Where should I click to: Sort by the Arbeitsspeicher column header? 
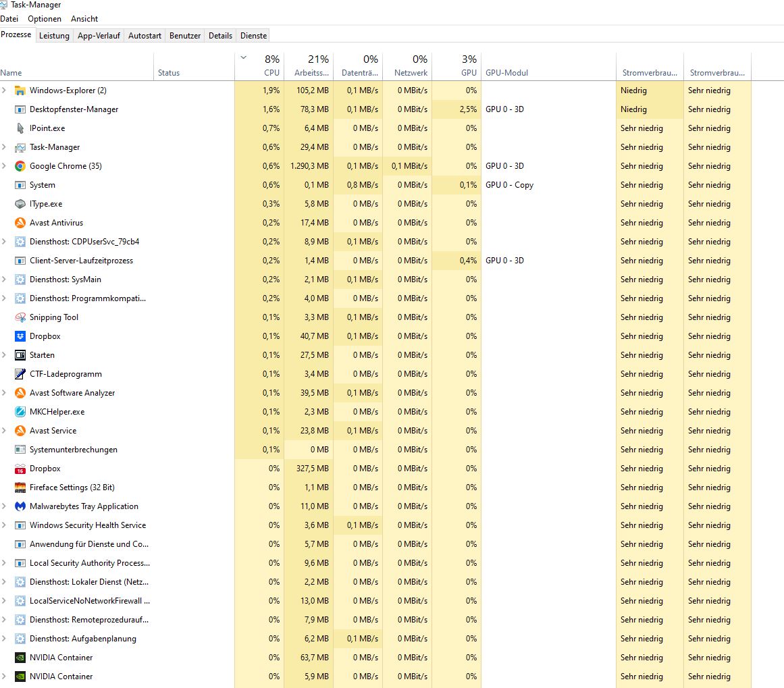[309, 66]
